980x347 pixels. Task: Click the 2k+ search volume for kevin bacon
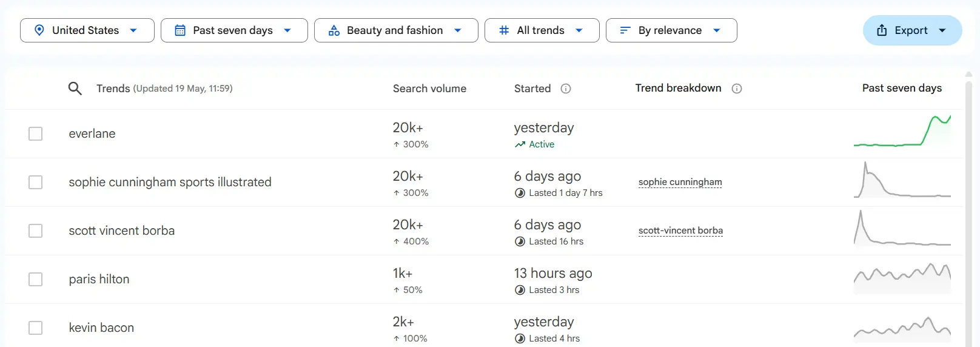coord(403,322)
